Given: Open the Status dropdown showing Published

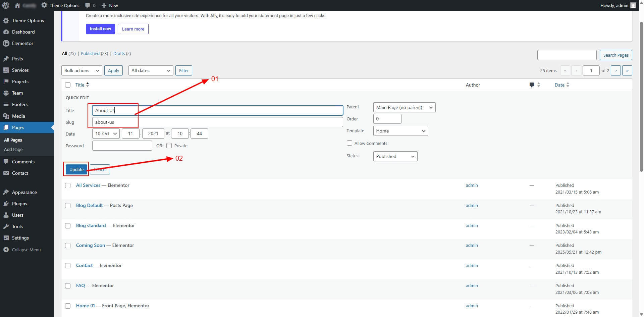Looking at the screenshot, I should (x=395, y=156).
